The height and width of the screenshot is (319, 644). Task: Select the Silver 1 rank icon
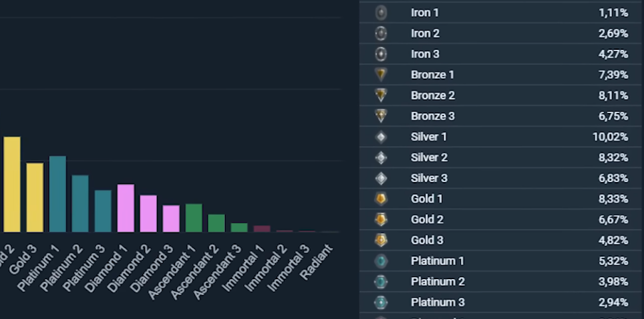pos(381,137)
